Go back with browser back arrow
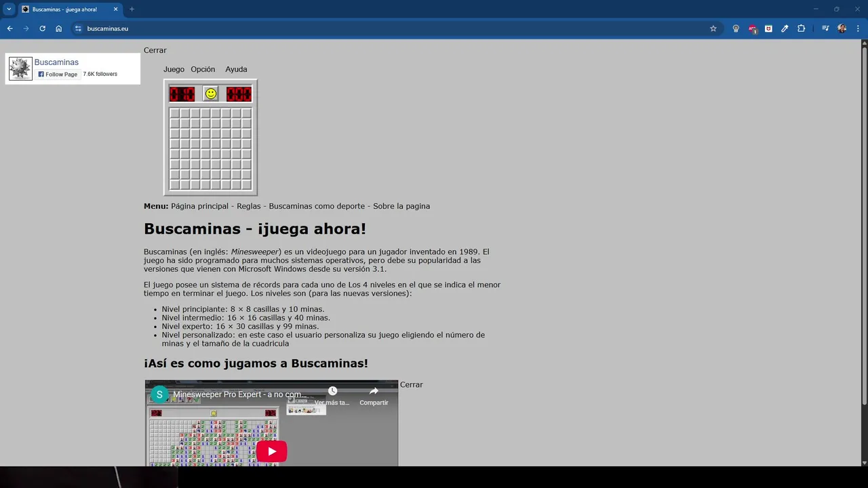The height and width of the screenshot is (488, 868). pyautogui.click(x=9, y=28)
